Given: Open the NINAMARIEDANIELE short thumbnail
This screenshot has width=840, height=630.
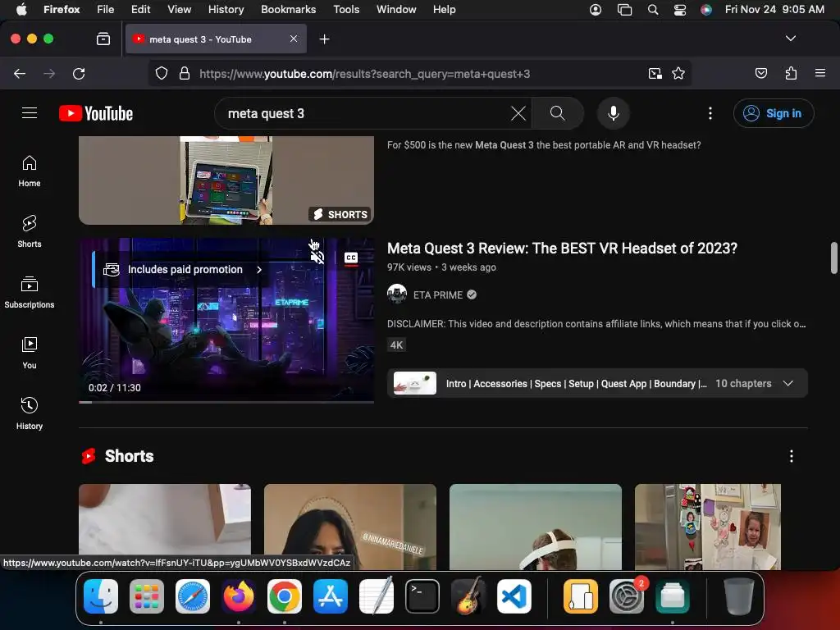Looking at the screenshot, I should click(349, 527).
